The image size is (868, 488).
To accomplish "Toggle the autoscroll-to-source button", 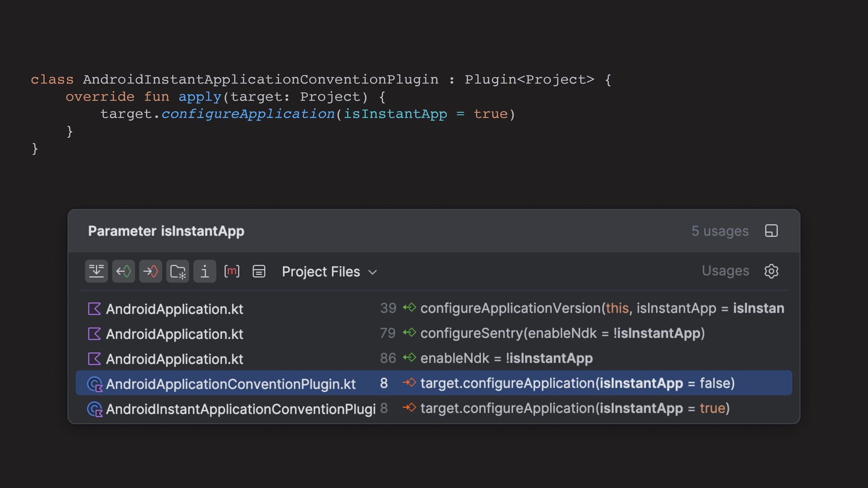I will pyautogui.click(x=96, y=271).
